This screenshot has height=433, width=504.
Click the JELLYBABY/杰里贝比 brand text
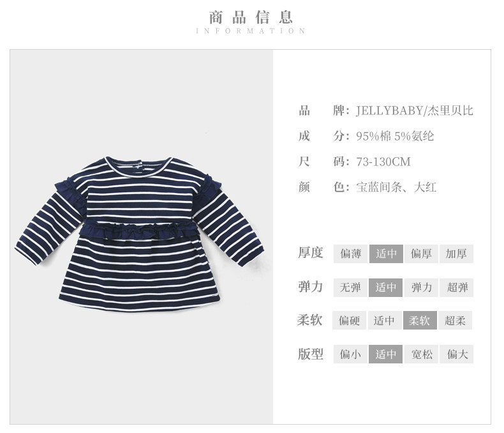(415, 110)
